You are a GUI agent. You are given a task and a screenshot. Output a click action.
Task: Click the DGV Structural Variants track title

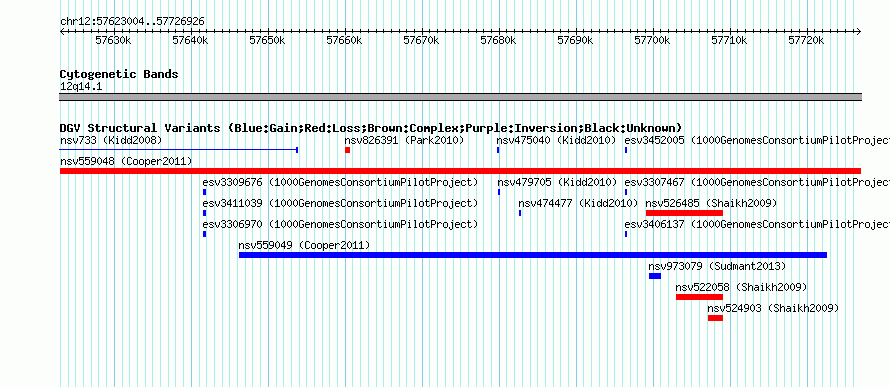[x=371, y=128]
